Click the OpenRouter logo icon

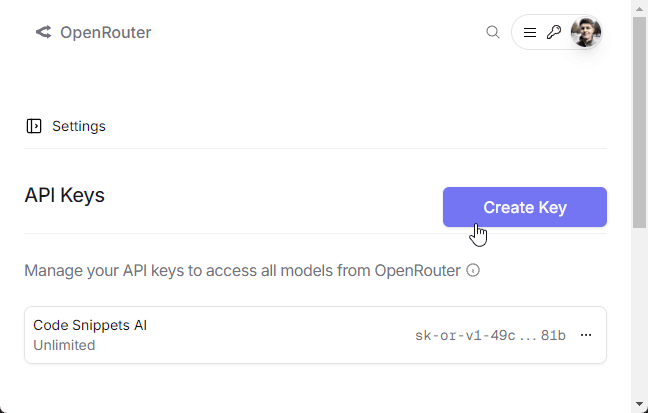pos(43,32)
